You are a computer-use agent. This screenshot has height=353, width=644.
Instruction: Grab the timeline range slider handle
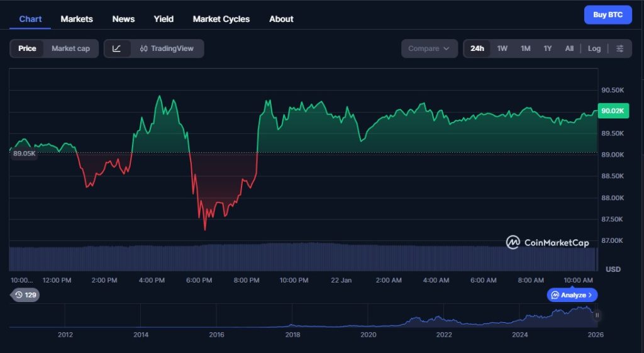coord(597,315)
